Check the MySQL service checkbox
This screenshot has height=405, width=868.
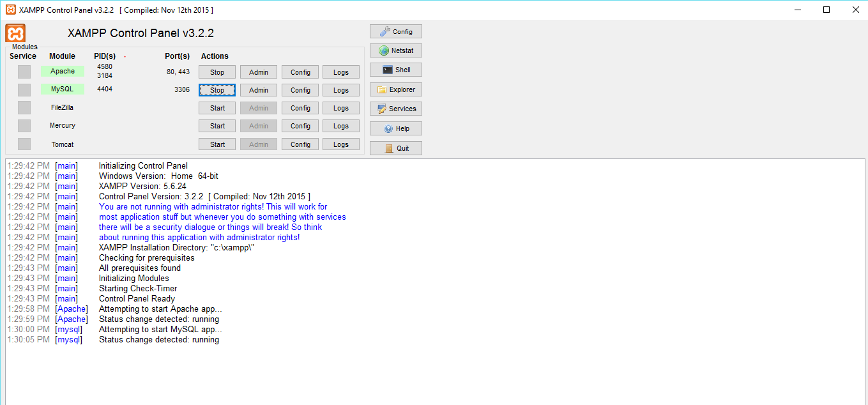[x=24, y=89]
